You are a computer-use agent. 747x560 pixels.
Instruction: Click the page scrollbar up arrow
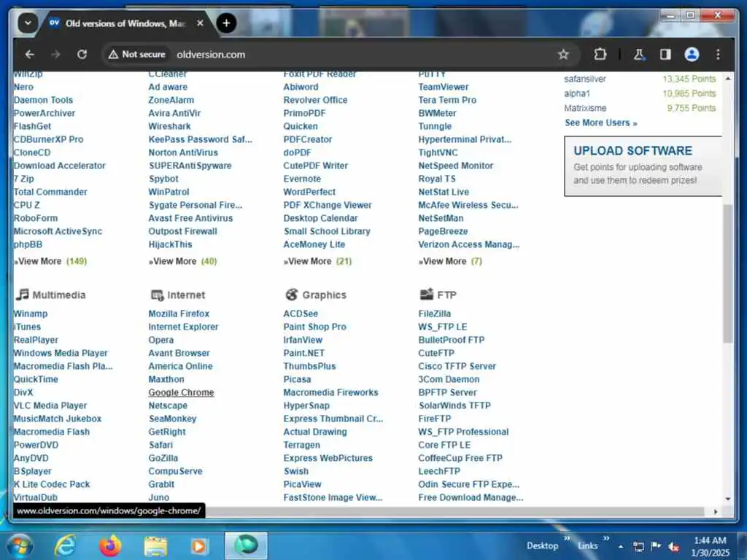point(728,78)
